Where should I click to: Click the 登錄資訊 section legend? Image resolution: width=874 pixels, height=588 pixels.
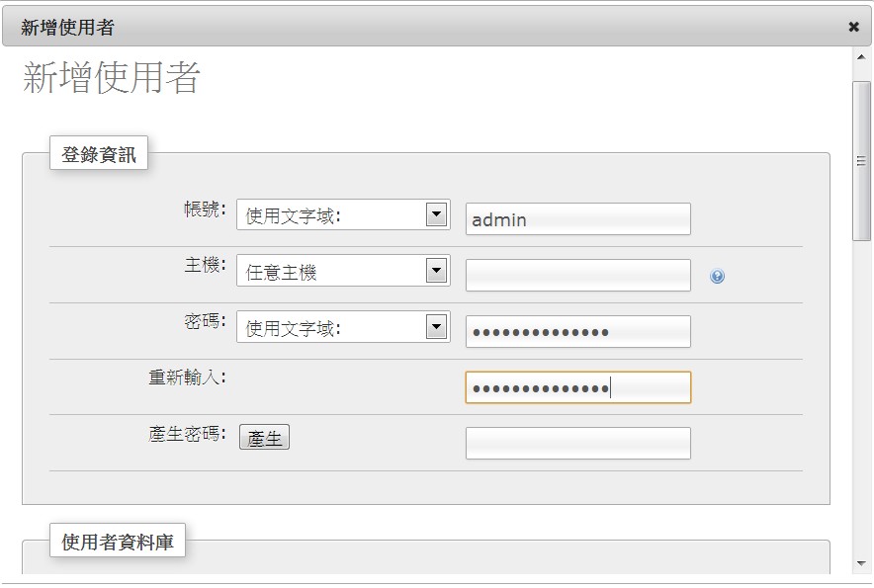click(x=99, y=154)
